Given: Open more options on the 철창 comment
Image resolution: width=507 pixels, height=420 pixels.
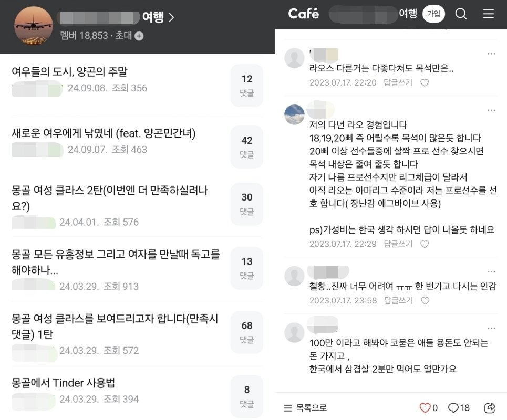Looking at the screenshot, I should pyautogui.click(x=491, y=271).
